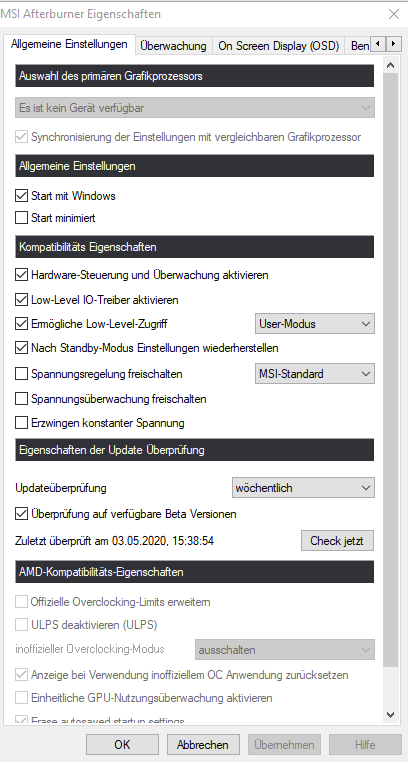Switch to the Überwachung tab

[x=173, y=46]
